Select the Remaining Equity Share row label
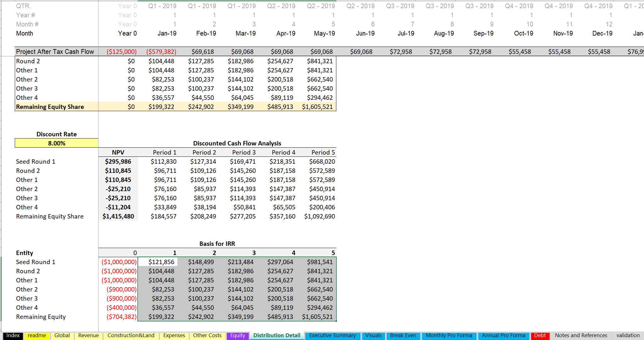The height and width of the screenshot is (340, 644). (x=50, y=107)
